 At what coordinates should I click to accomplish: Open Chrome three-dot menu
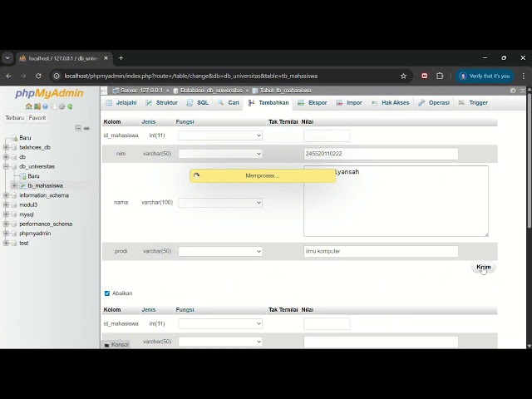[x=524, y=76]
